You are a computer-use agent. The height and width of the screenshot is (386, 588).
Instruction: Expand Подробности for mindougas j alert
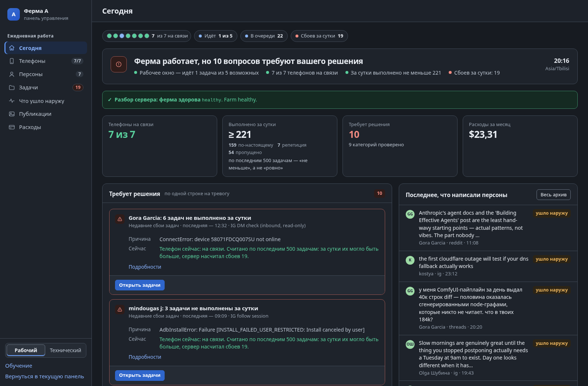click(x=145, y=357)
